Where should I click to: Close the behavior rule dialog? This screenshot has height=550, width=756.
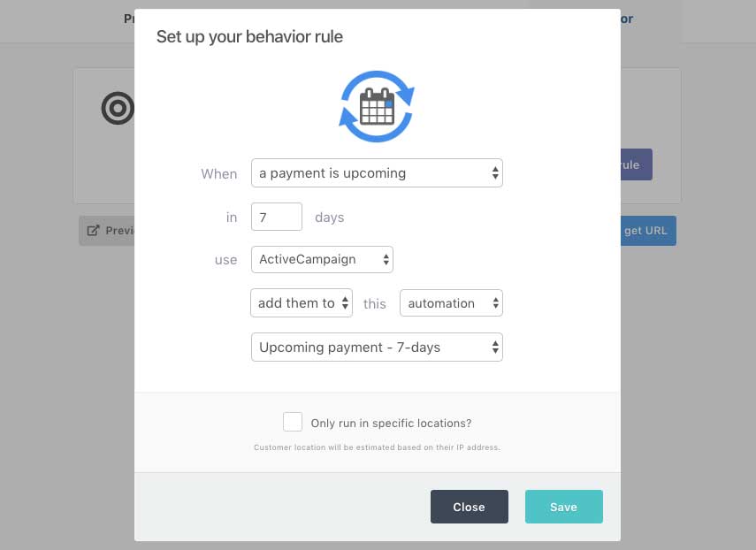point(470,507)
